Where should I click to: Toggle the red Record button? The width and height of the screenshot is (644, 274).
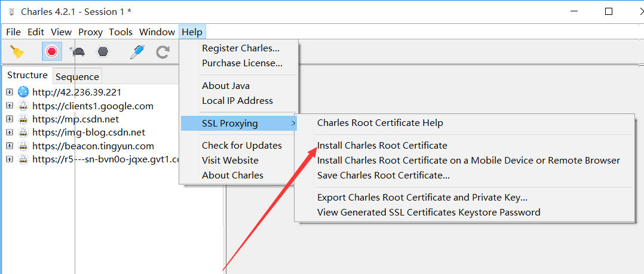pyautogui.click(x=52, y=52)
